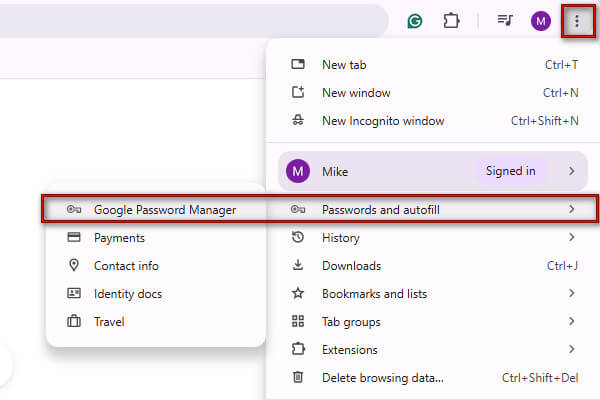Screen dimensions: 600x400
Task: Click the Ctrl+T shortcut text
Action: pos(562,65)
